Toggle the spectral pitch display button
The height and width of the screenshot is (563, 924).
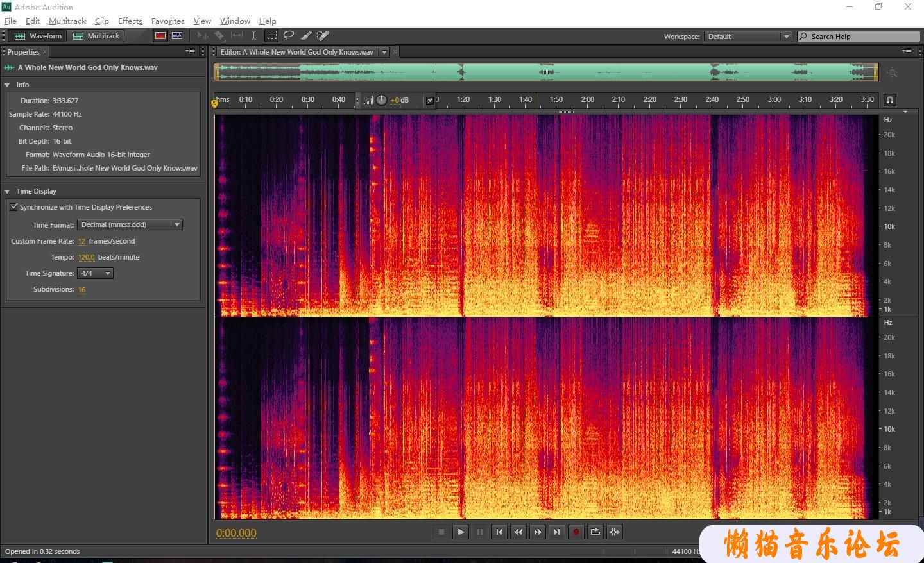177,36
